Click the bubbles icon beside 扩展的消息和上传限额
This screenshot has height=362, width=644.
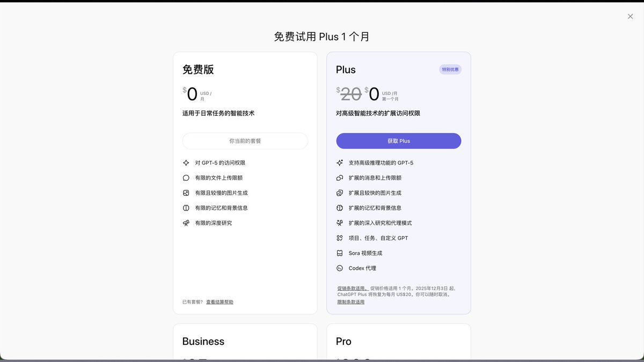pos(340,178)
